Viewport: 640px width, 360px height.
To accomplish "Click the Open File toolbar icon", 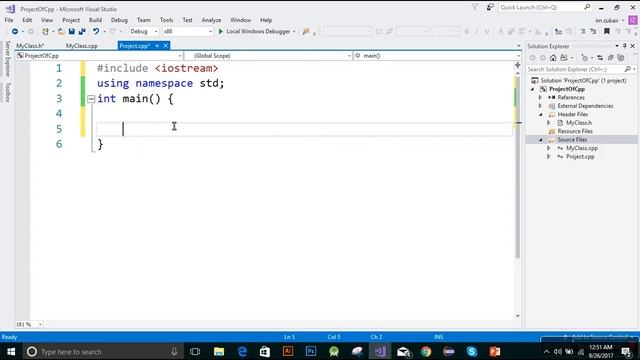I will coord(61,31).
